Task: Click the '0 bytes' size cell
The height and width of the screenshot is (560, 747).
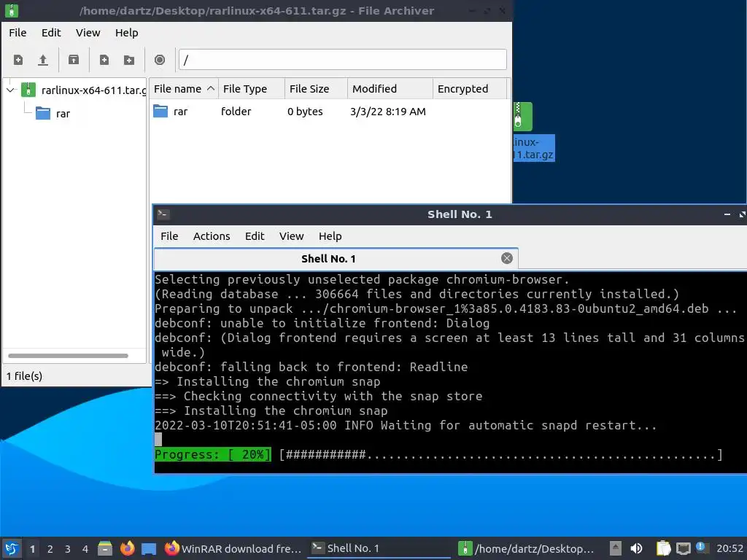Action: pyautogui.click(x=305, y=112)
